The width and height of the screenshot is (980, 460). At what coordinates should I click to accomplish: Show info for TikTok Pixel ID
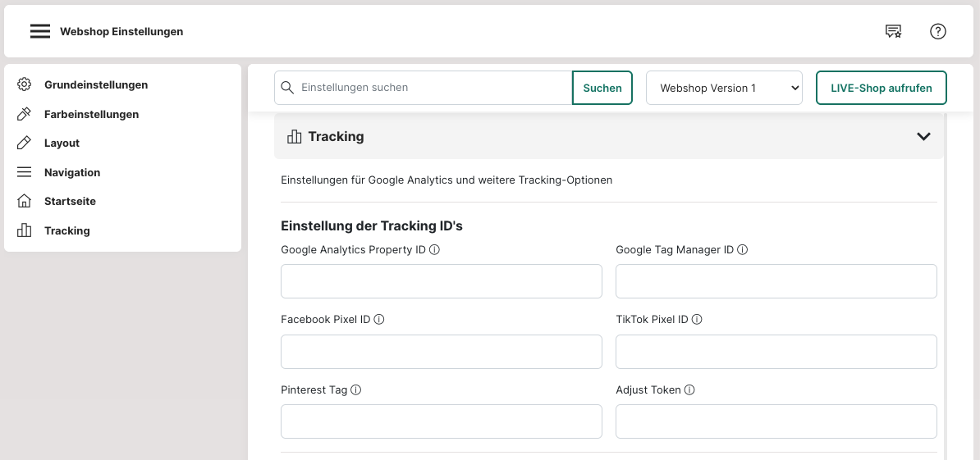point(697,320)
